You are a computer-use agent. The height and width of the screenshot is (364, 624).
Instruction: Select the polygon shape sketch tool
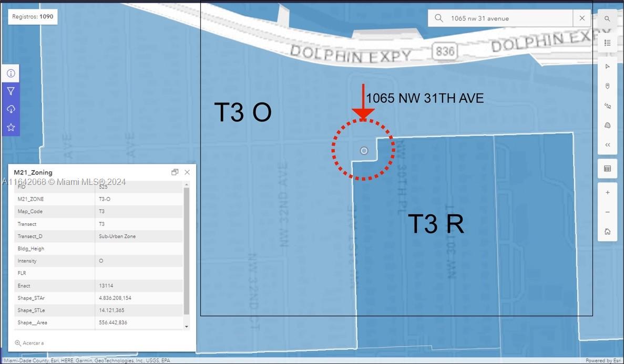pyautogui.click(x=607, y=126)
